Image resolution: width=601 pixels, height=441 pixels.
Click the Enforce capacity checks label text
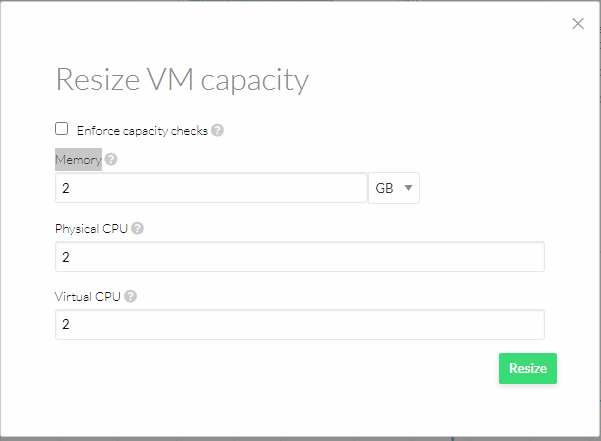pyautogui.click(x=142, y=131)
